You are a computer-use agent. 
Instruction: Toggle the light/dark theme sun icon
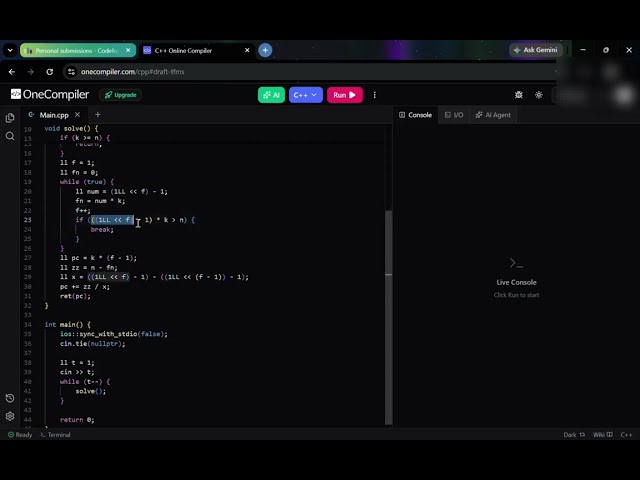point(539,95)
